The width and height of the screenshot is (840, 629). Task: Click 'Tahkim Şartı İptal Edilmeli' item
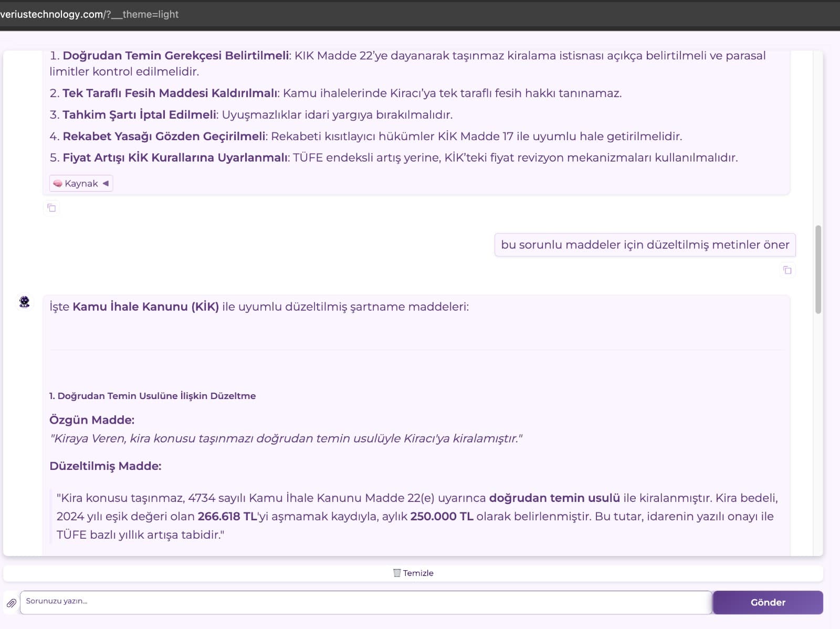(139, 115)
